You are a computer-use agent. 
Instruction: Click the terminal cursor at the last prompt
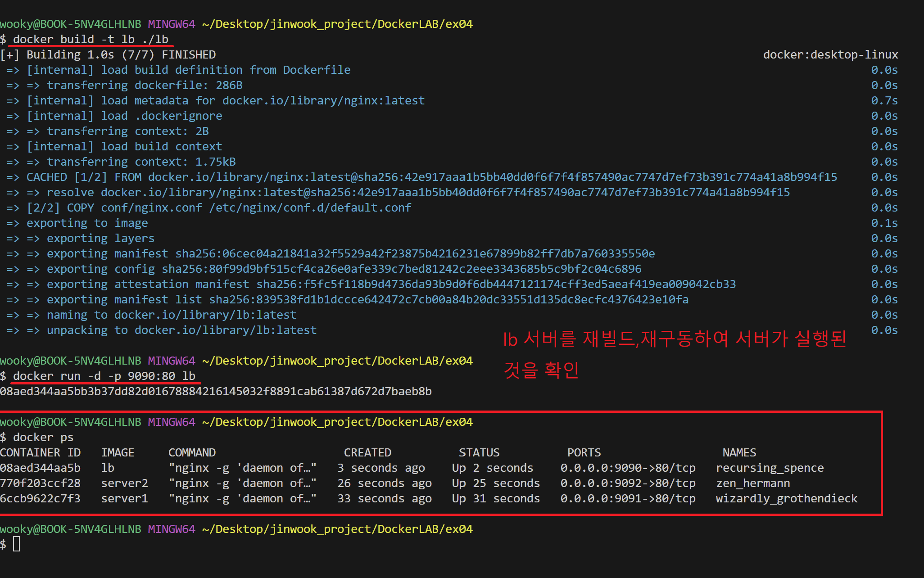(17, 544)
